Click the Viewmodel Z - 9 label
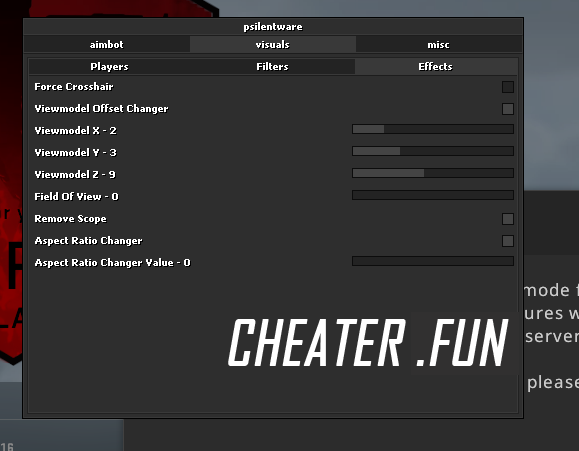 tap(75, 174)
